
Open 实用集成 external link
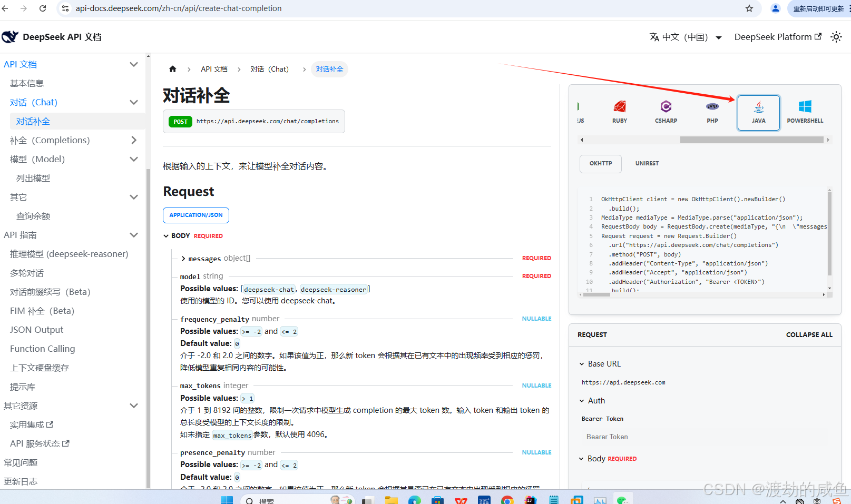tap(32, 424)
